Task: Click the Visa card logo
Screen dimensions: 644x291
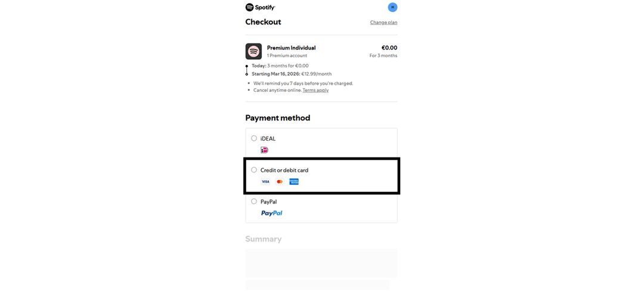Action: tap(265, 181)
